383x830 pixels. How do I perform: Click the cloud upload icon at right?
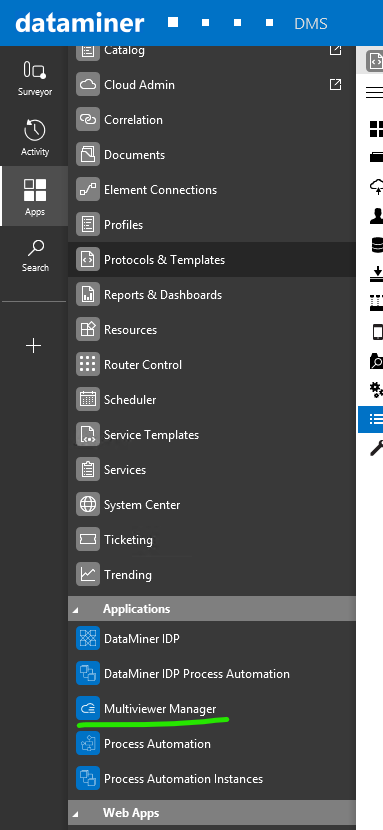tap(376, 186)
